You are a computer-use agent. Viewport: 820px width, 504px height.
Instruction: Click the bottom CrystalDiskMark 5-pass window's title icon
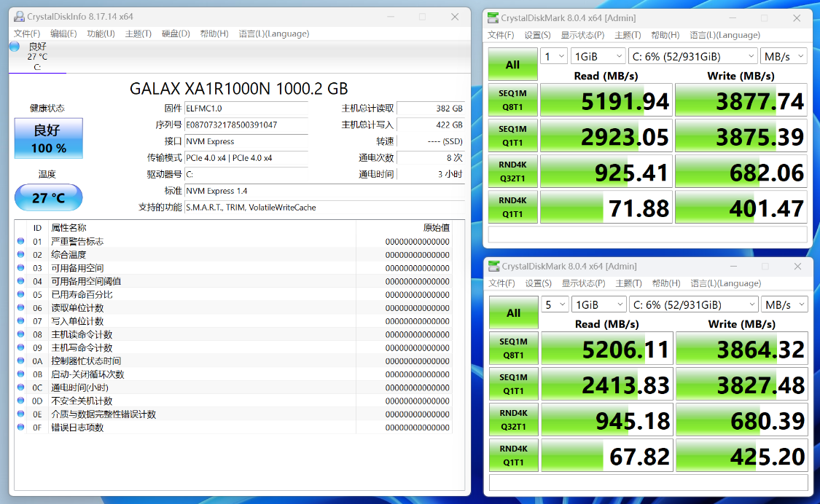pyautogui.click(x=493, y=267)
